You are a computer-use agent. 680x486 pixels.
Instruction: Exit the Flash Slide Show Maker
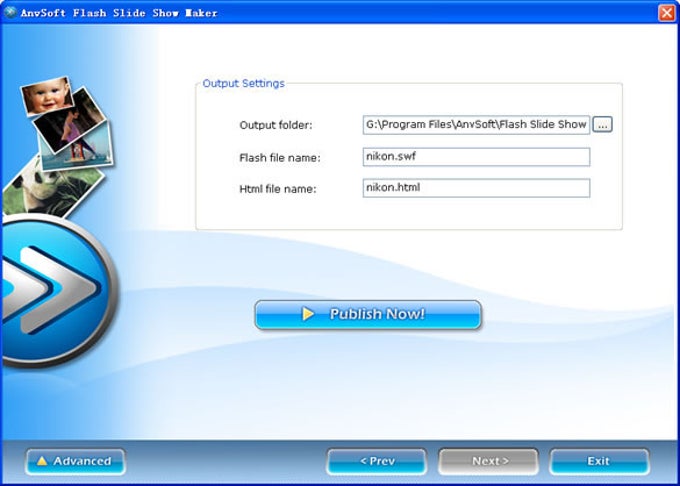[599, 461]
